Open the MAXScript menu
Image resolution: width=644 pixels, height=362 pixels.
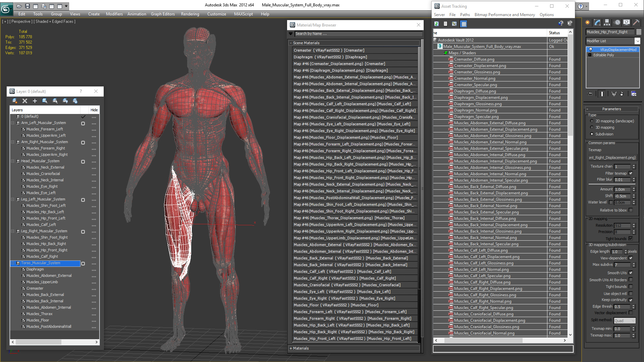(243, 14)
